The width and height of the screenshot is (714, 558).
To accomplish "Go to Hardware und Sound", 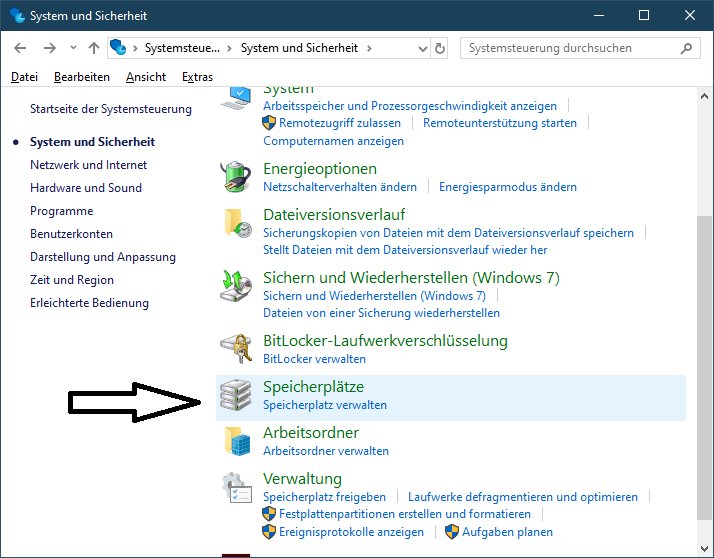I will tap(86, 188).
